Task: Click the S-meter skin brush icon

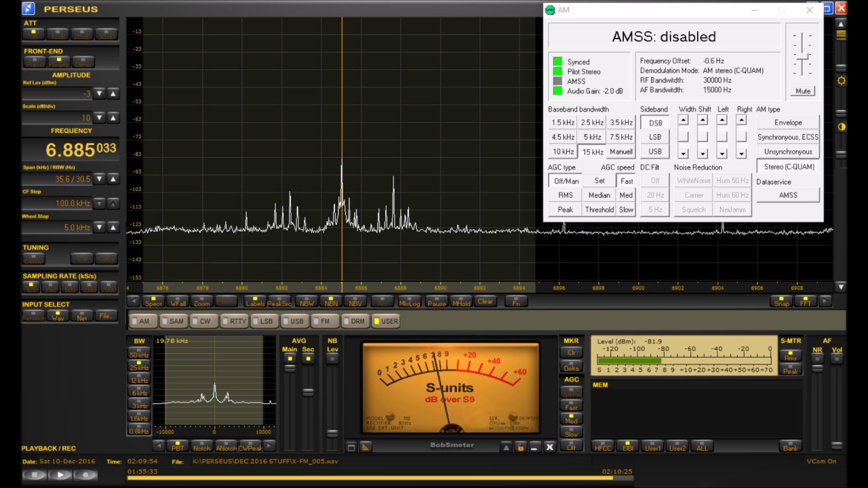Action: tap(366, 447)
